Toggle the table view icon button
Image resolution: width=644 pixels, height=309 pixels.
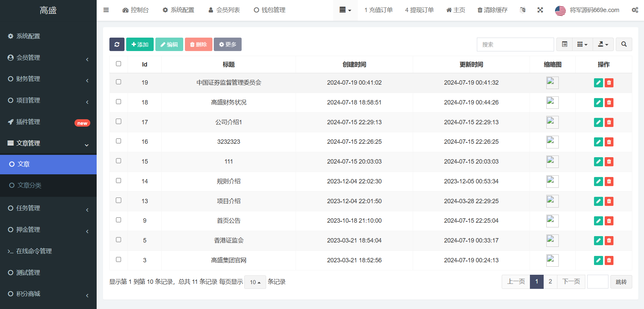click(x=564, y=44)
